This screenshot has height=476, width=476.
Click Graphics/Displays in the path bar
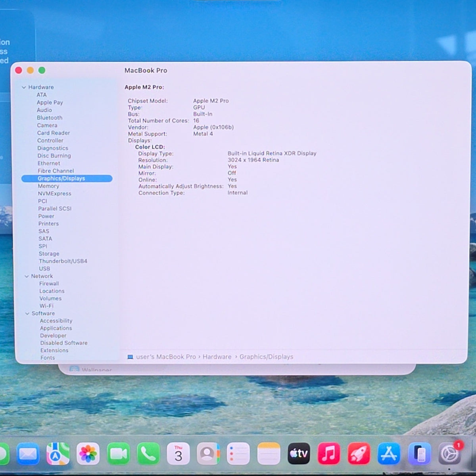pyautogui.click(x=266, y=357)
